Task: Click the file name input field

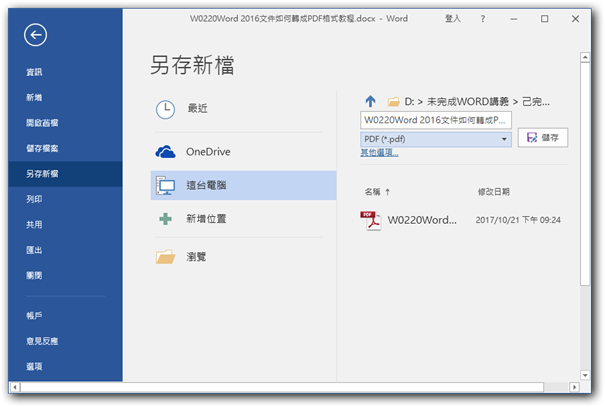Action: point(436,120)
